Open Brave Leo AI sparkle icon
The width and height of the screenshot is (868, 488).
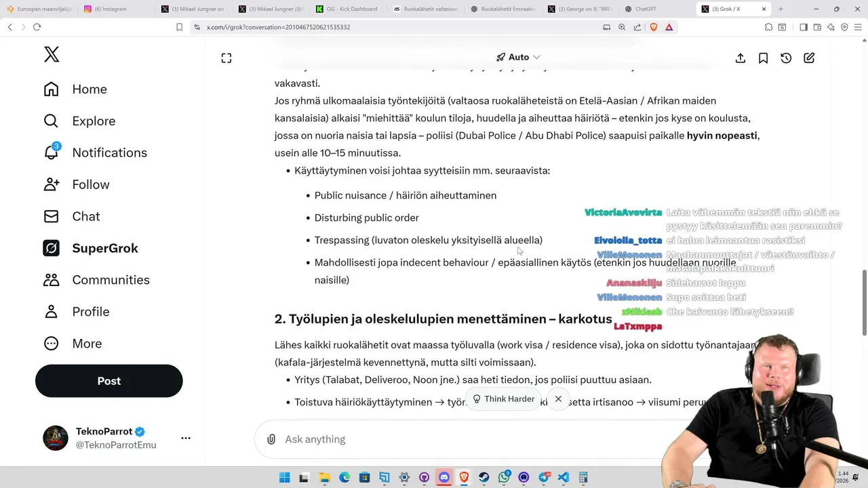[x=831, y=27]
